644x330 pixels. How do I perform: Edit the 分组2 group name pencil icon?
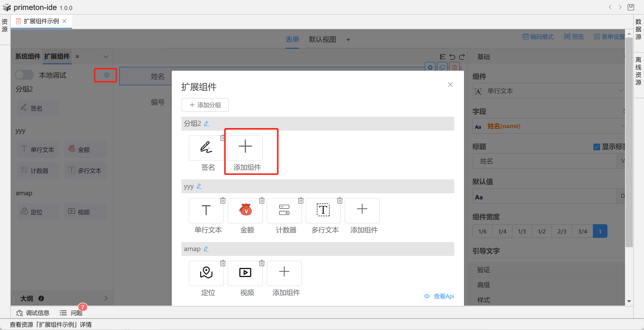pos(207,124)
